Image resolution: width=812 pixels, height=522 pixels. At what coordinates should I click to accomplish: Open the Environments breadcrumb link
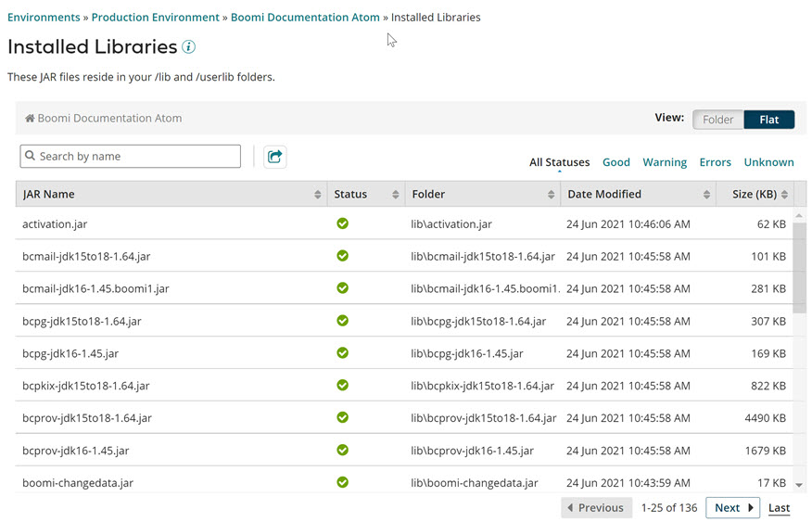pos(44,17)
